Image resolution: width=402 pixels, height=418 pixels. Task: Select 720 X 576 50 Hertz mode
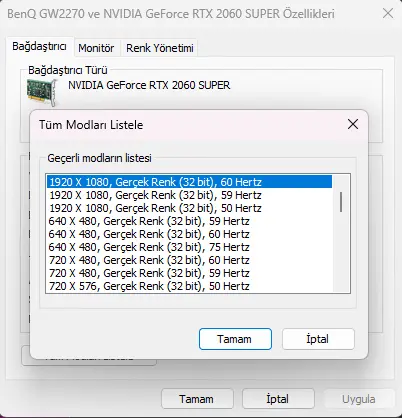coord(189,286)
